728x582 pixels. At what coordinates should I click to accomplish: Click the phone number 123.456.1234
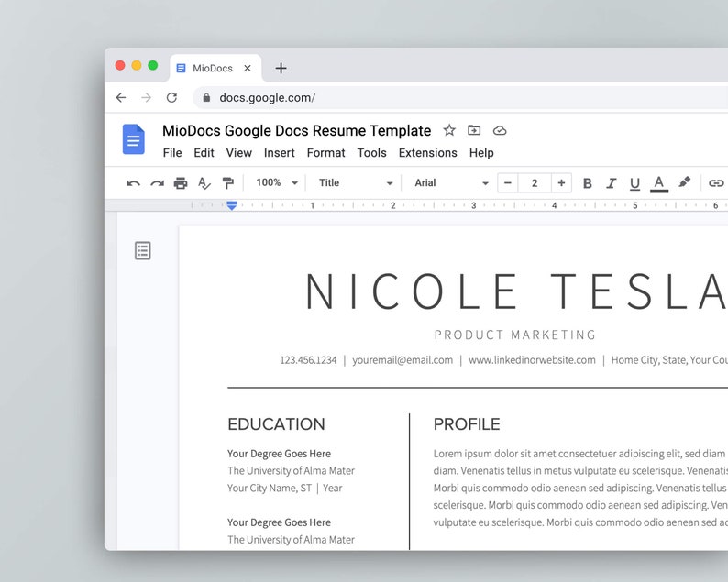coord(308,360)
